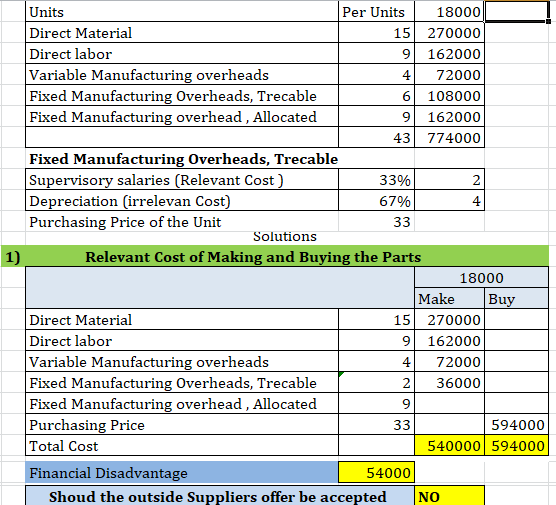Click top-table Variable overheads value 72000

[449, 74]
